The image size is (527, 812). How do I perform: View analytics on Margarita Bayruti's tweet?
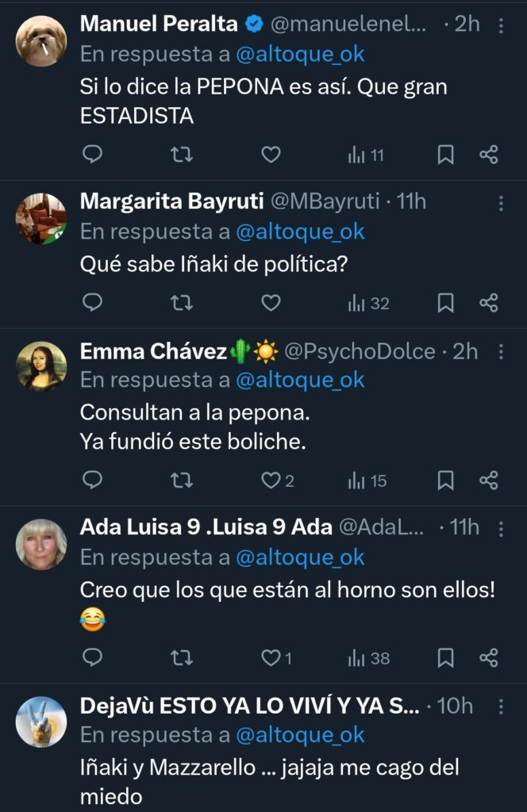369,302
